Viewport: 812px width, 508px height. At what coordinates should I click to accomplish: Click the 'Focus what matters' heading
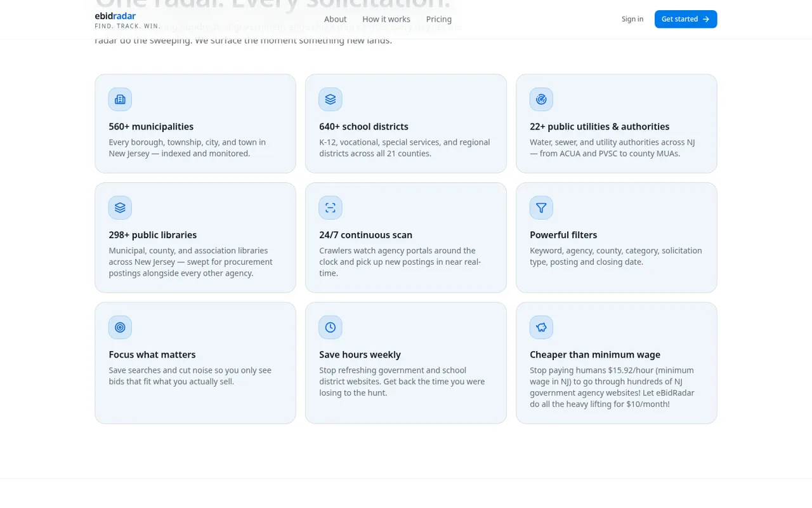[x=152, y=354]
